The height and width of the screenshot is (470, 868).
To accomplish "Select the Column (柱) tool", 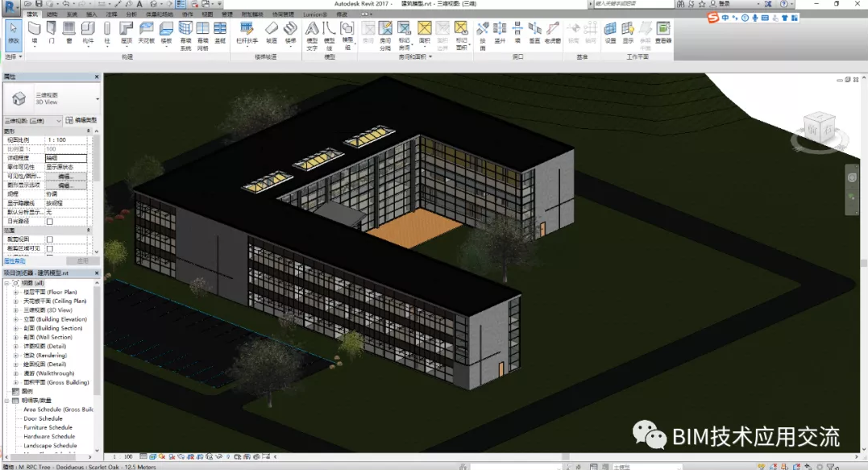I will click(107, 33).
